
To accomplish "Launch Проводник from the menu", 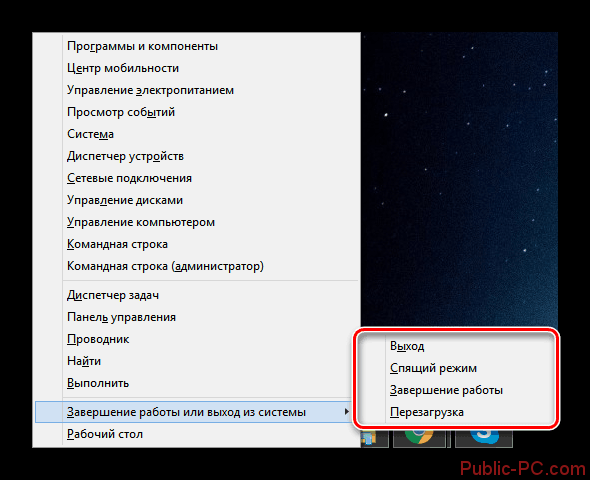I will pos(98,339).
